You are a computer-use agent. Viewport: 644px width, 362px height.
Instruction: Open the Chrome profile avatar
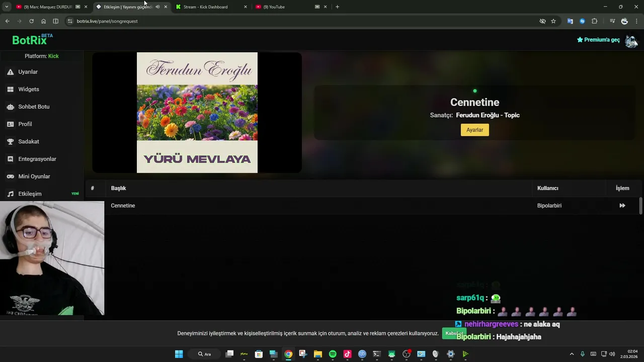coord(624,21)
